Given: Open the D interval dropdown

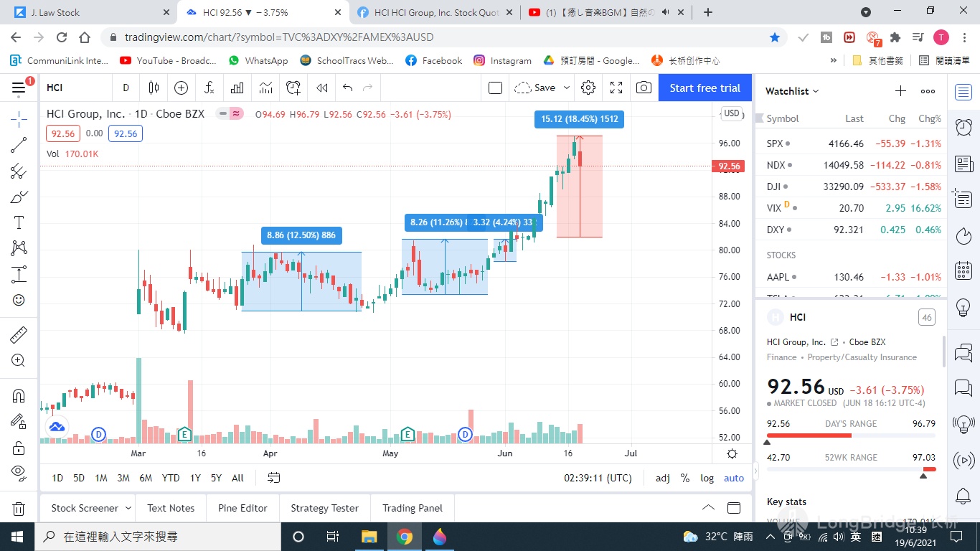Looking at the screenshot, I should pos(126,88).
